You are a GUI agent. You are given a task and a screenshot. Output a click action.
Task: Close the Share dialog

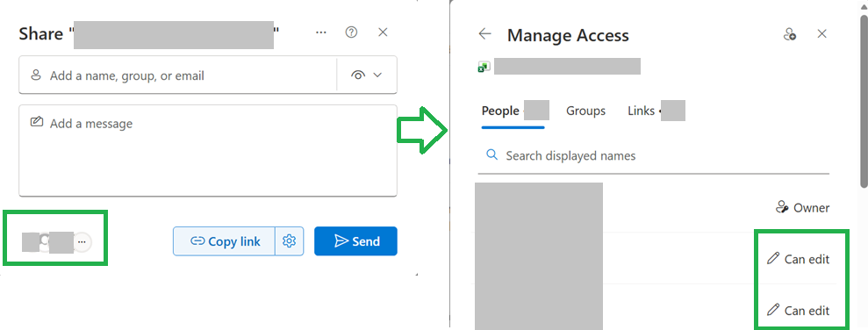point(383,32)
